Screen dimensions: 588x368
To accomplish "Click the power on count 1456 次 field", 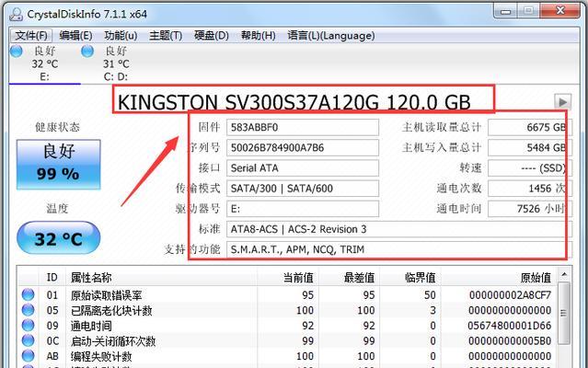I will 529,188.
